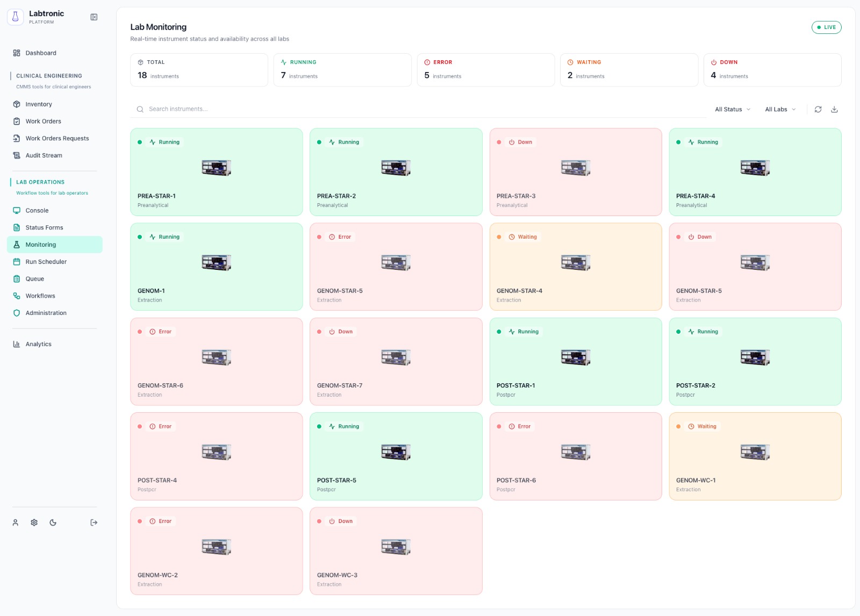This screenshot has height=616, width=860.
Task: Open settings gear in the sidebar footer
Action: pyautogui.click(x=34, y=522)
